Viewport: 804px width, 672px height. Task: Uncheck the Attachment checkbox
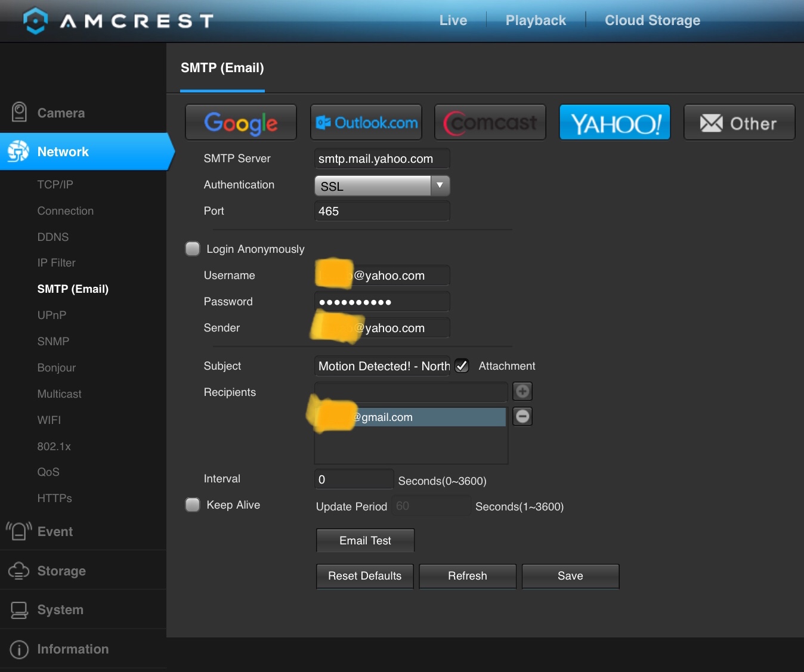462,366
